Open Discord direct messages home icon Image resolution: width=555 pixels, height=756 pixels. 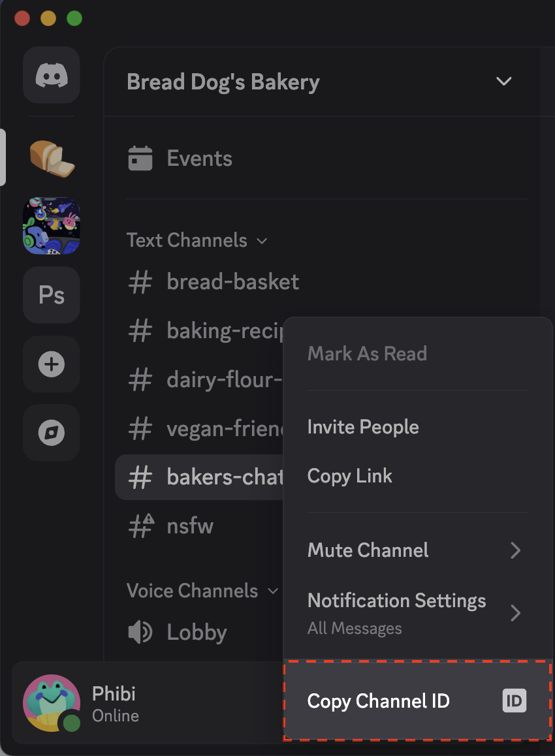click(52, 75)
